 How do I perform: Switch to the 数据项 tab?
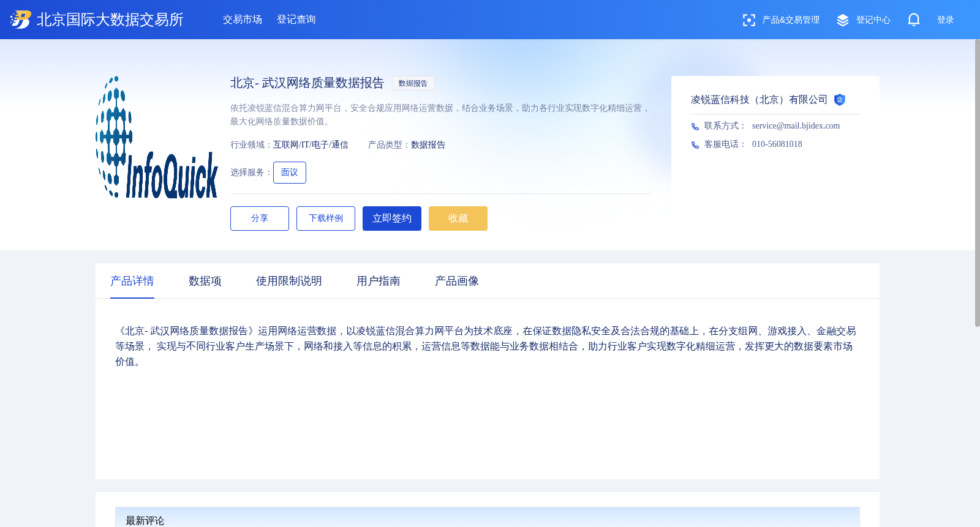[x=205, y=281]
